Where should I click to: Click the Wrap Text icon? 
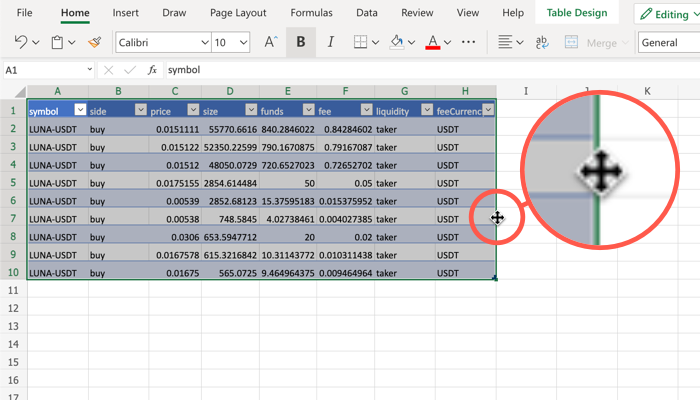click(x=543, y=43)
